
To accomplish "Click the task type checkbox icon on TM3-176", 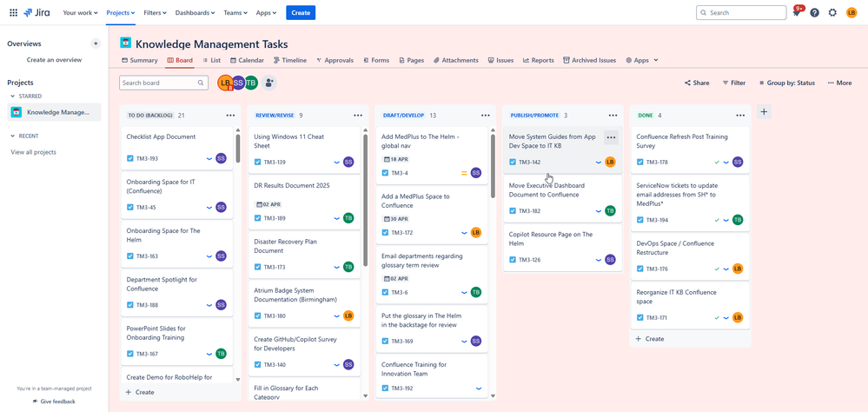I will (x=640, y=269).
